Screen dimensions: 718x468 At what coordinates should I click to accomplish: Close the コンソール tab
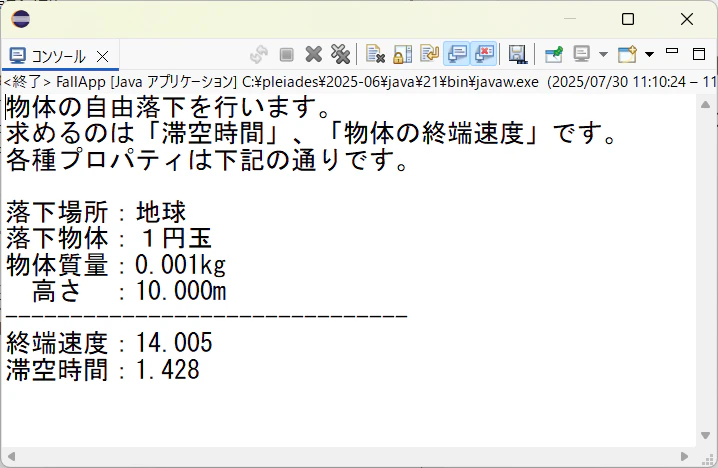coord(103,56)
